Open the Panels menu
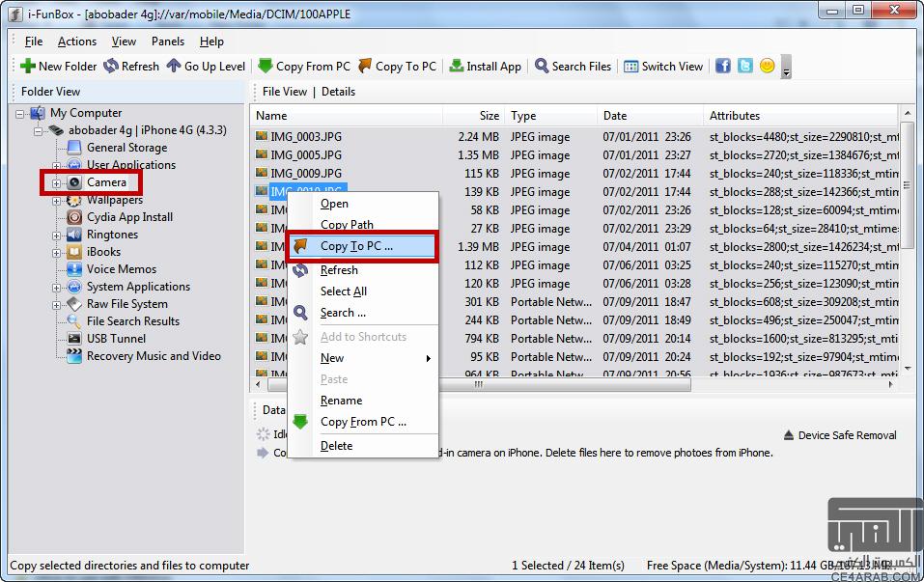 tap(168, 42)
